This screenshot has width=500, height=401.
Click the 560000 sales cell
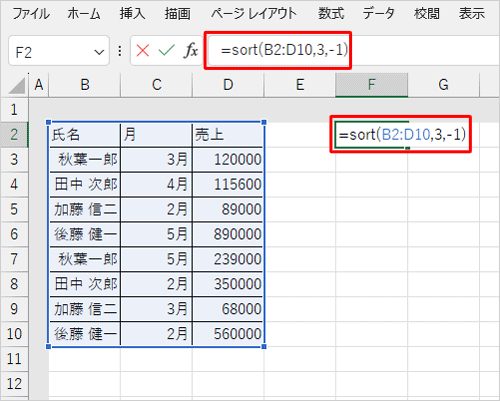(228, 334)
